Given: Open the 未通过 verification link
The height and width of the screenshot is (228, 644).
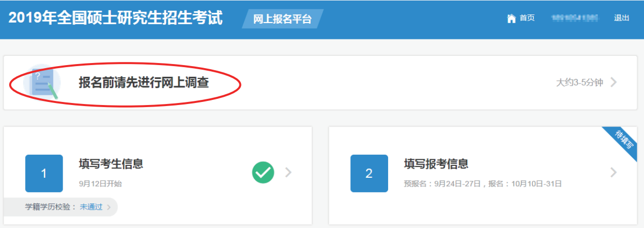Looking at the screenshot, I should pyautogui.click(x=91, y=207).
